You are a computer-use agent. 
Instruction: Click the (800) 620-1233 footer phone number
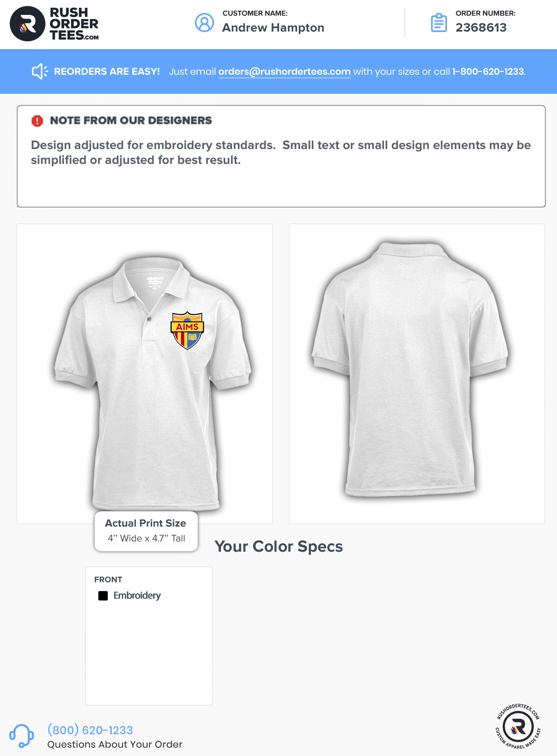(x=90, y=730)
